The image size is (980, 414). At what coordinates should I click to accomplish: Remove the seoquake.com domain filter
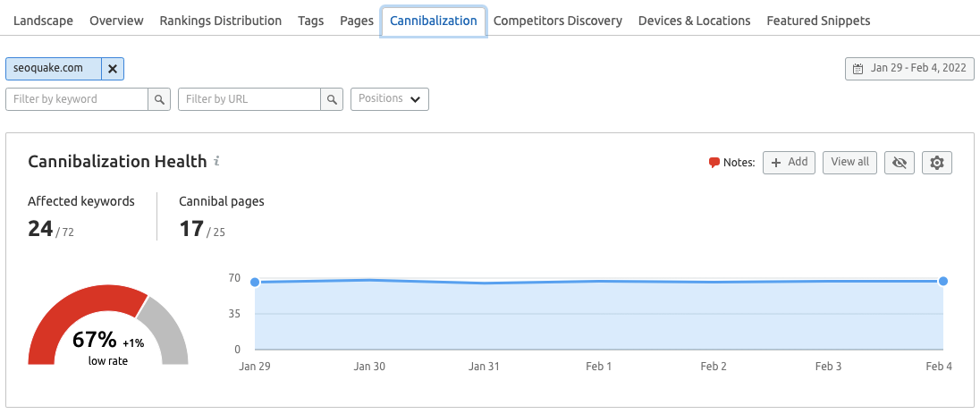[x=113, y=69]
